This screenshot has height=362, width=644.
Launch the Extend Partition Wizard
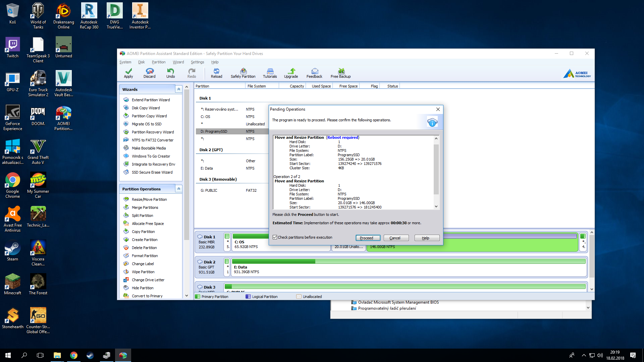[151, 100]
